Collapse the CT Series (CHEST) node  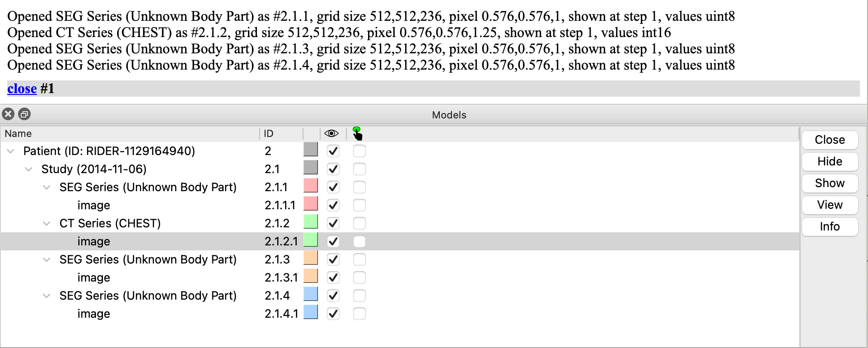tap(47, 223)
